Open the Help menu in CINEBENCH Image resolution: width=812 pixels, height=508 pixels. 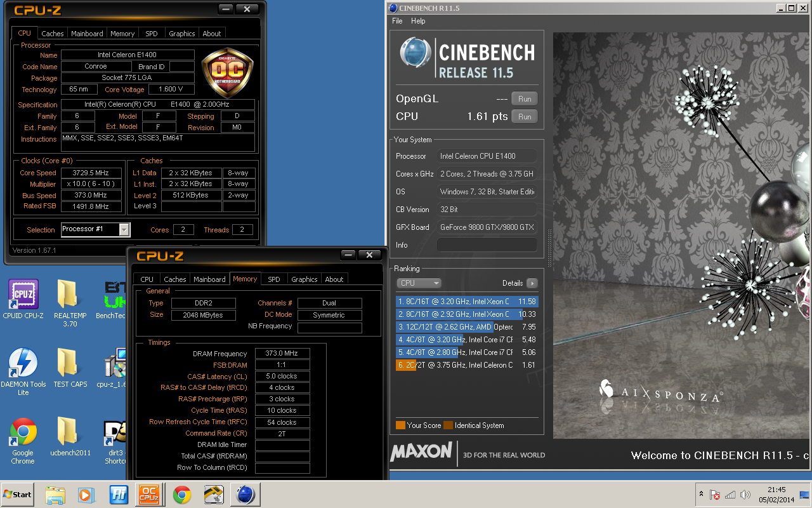[x=418, y=21]
